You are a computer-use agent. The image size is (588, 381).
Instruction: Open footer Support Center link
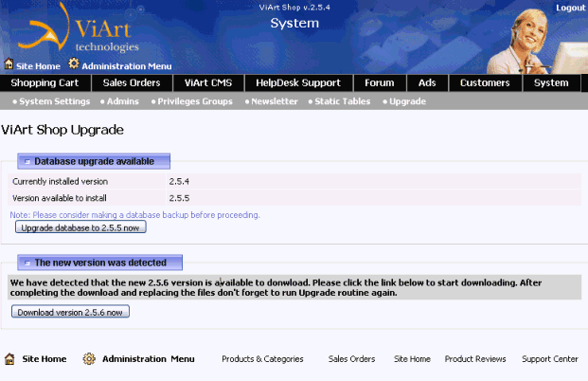(550, 359)
